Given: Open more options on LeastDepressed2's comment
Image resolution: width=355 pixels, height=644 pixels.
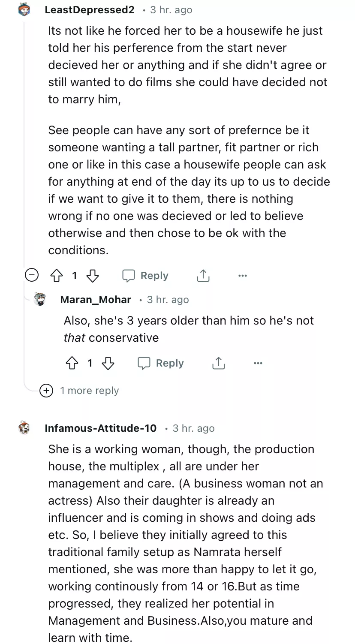Looking at the screenshot, I should click(243, 276).
